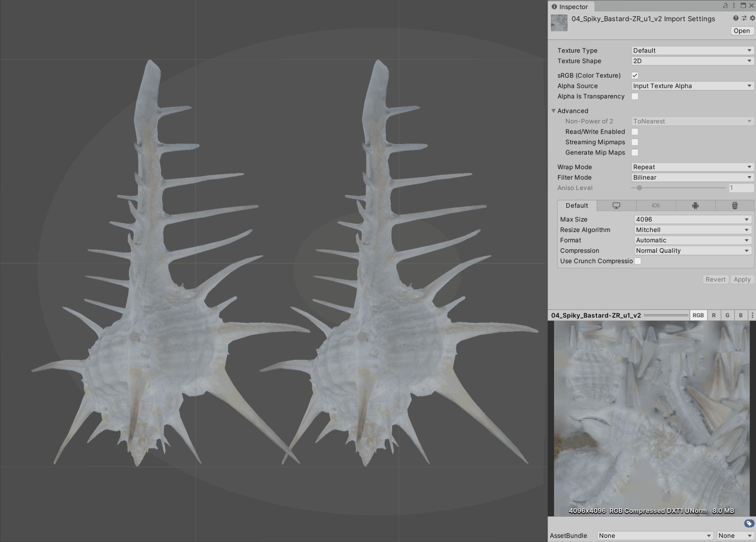Image resolution: width=756 pixels, height=542 pixels.
Task: Select the iOS platform tab
Action: tap(656, 206)
